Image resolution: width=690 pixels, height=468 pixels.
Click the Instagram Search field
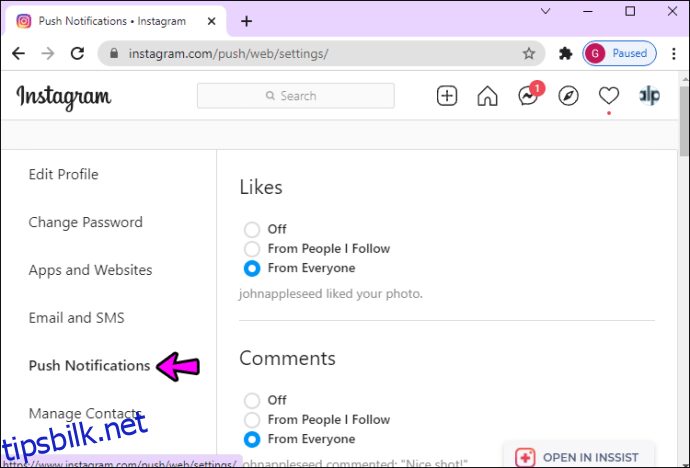click(x=296, y=96)
